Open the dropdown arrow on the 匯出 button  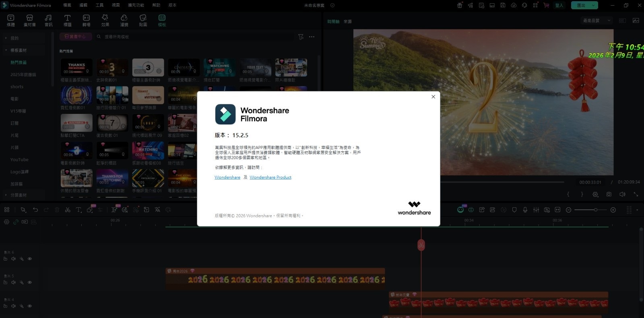tap(593, 5)
